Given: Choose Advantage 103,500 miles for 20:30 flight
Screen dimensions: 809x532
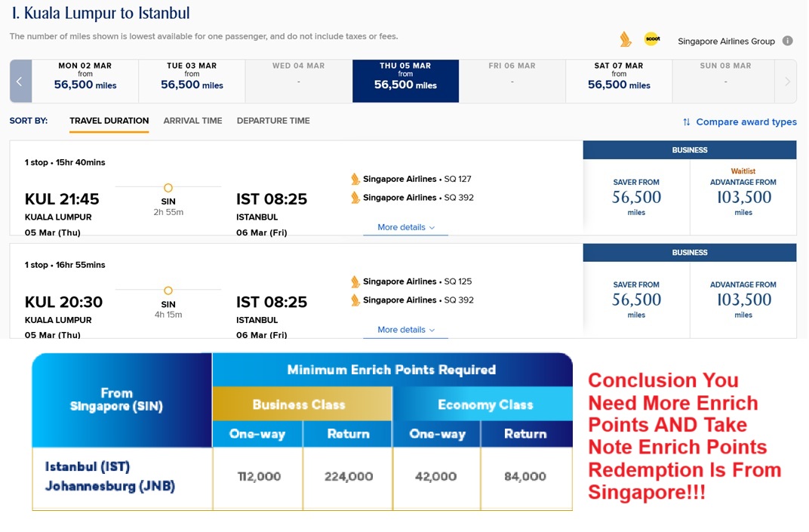Looking at the screenshot, I should coord(743,300).
